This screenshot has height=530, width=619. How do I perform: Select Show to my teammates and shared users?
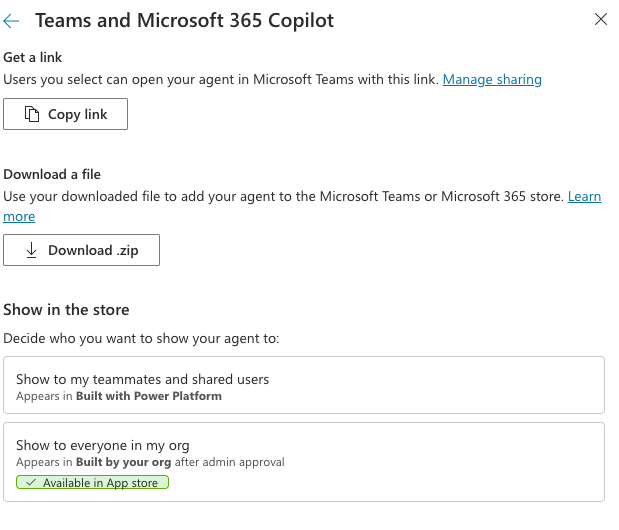click(x=304, y=385)
